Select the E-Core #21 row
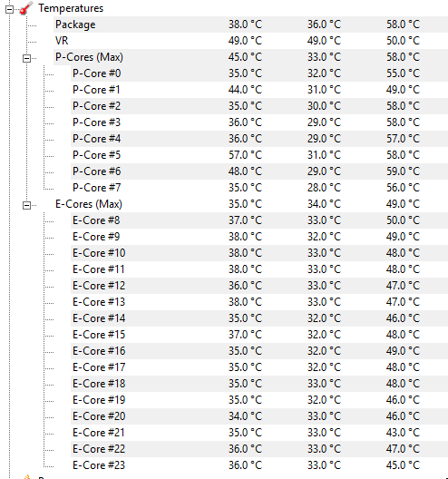This screenshot has height=479, width=448. (x=259, y=433)
